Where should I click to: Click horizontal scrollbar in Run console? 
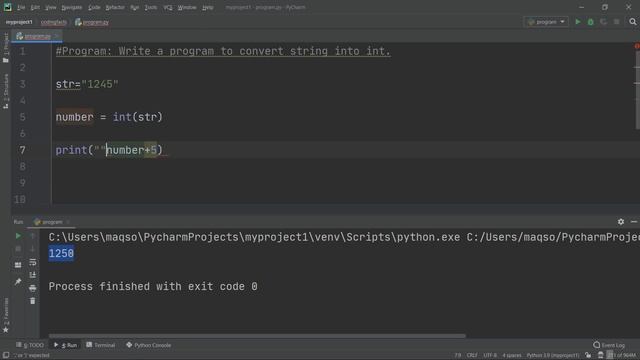coord(257,336)
